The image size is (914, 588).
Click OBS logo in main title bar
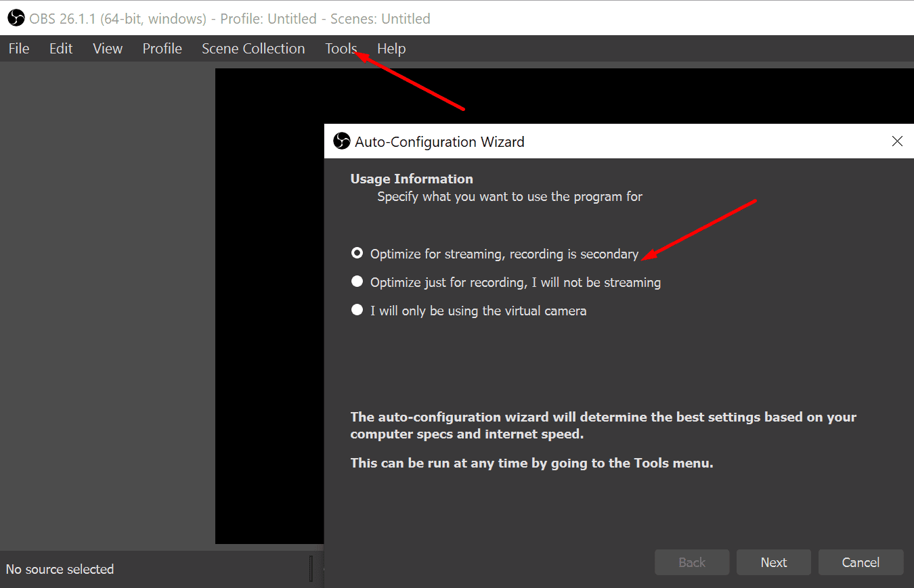pos(16,18)
